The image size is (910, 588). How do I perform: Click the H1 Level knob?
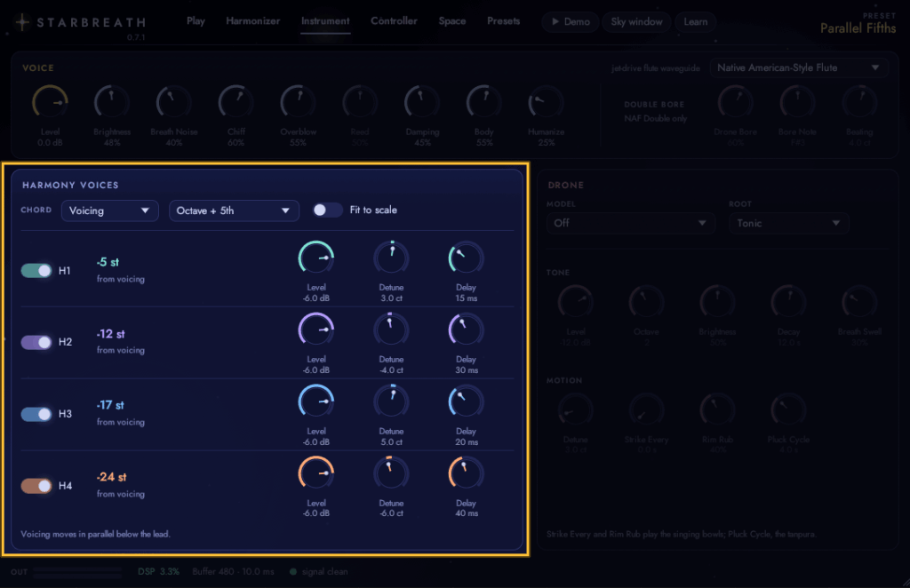pyautogui.click(x=316, y=258)
